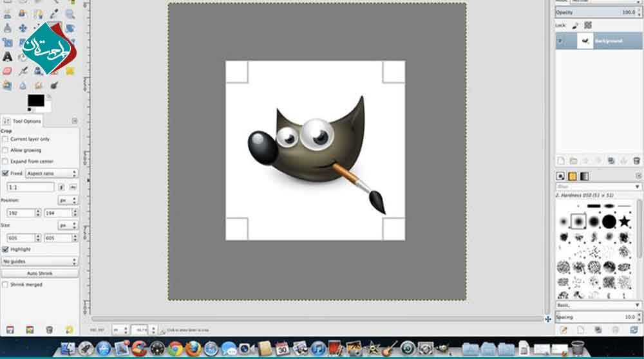Enable Expand from center
Screen dimensions: 644x359
tap(5, 161)
